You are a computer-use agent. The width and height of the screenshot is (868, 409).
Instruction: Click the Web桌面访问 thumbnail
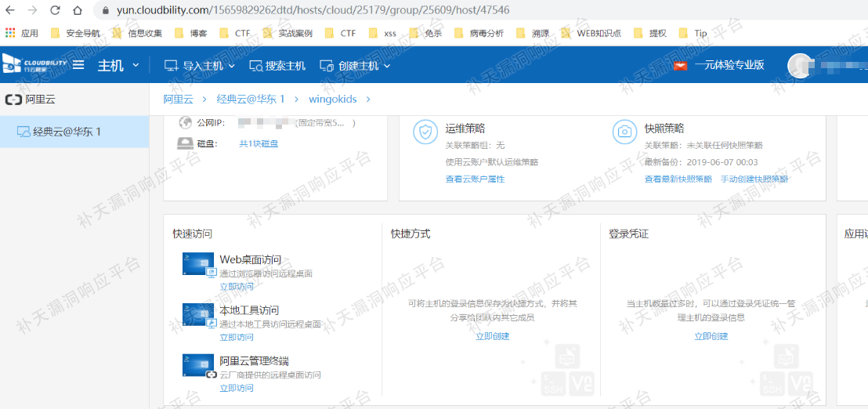coord(198,263)
